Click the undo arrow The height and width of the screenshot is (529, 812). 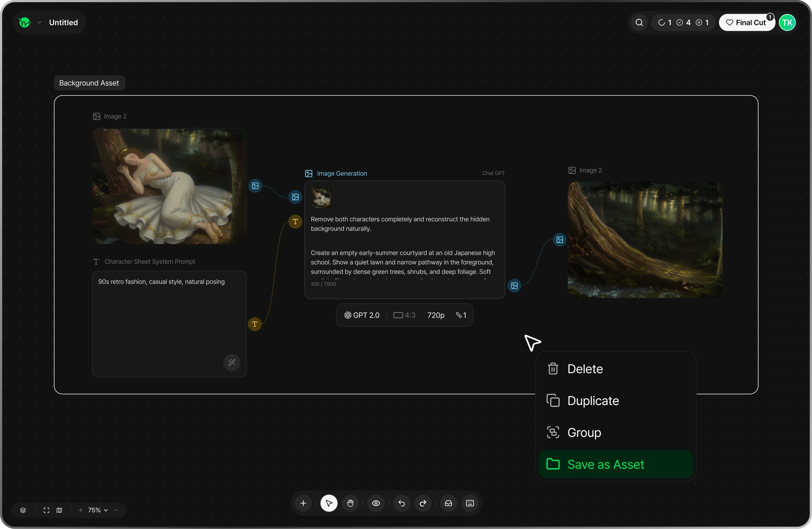(x=401, y=503)
